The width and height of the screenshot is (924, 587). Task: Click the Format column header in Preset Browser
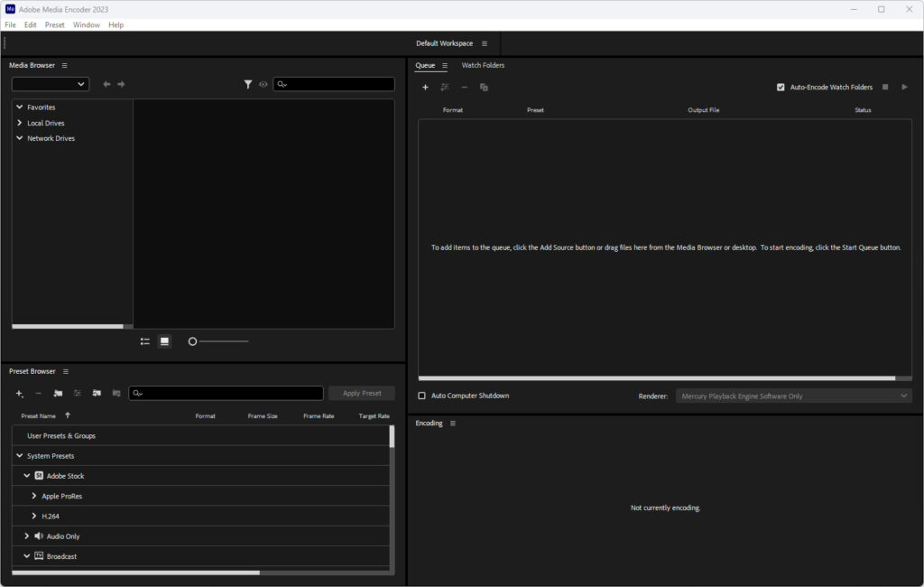coord(205,416)
